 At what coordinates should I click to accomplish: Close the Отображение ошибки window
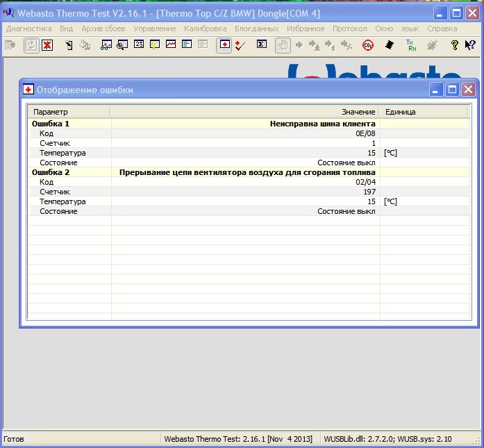468,90
